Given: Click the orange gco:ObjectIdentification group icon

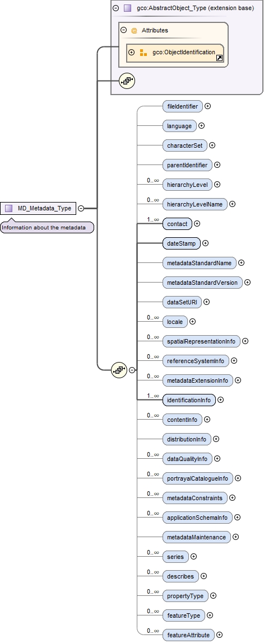Looking at the screenshot, I should coord(143,53).
